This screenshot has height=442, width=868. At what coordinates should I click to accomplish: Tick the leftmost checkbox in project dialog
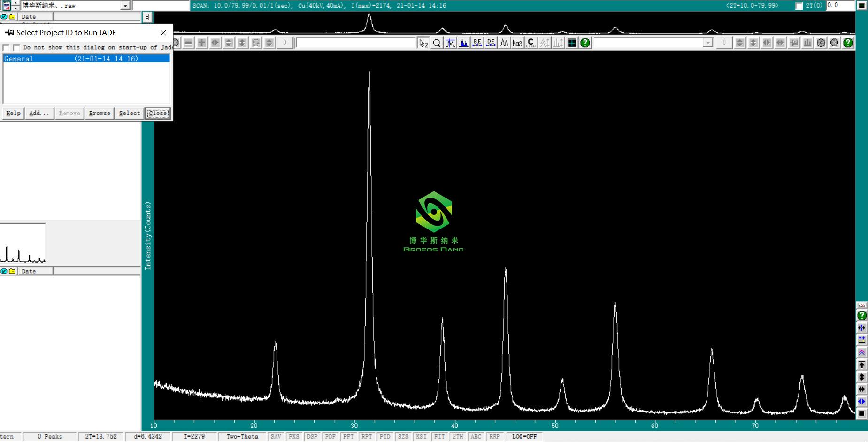[6, 47]
